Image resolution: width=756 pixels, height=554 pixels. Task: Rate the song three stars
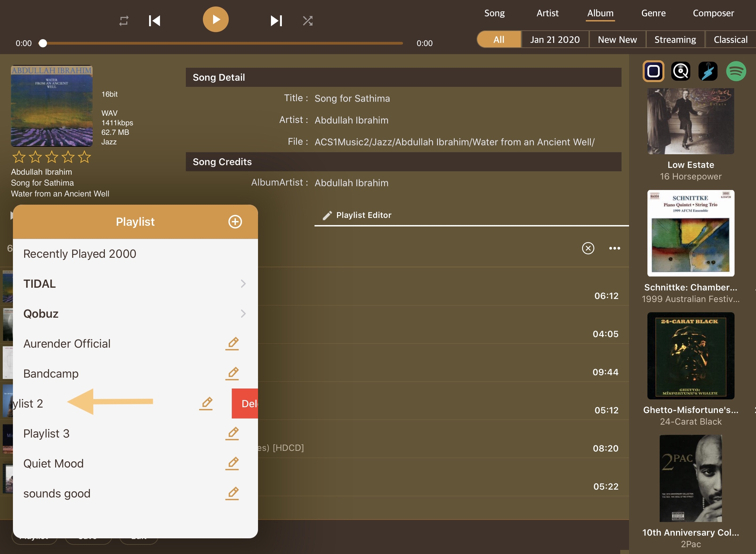52,157
